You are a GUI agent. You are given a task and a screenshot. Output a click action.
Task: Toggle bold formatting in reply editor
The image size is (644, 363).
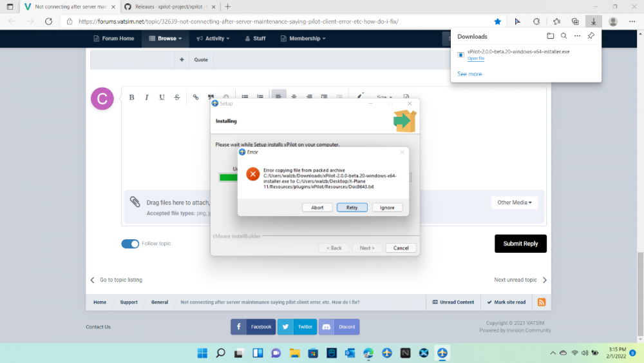(x=131, y=97)
